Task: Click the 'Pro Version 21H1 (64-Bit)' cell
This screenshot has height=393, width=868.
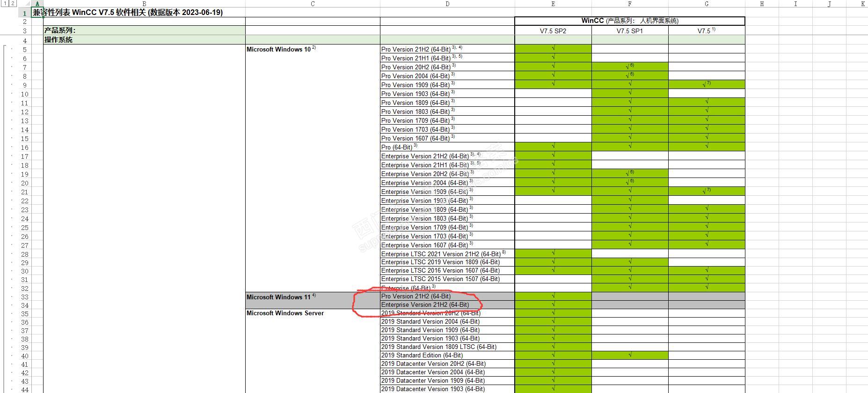Action: (447, 58)
